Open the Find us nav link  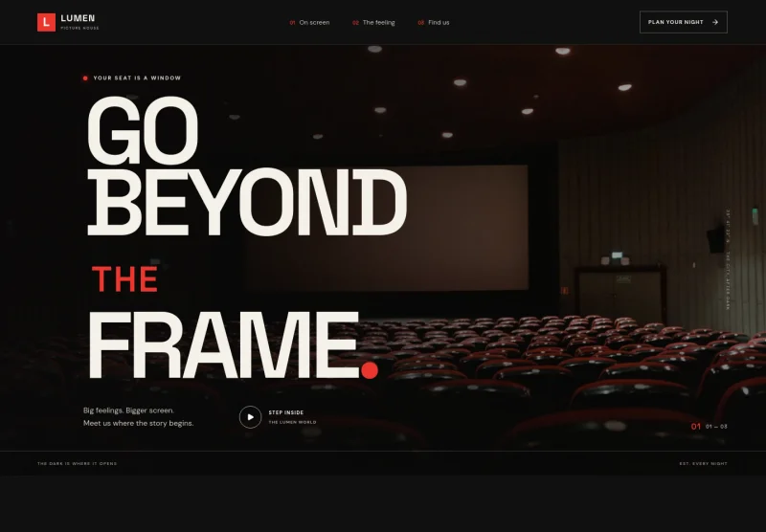coord(434,22)
